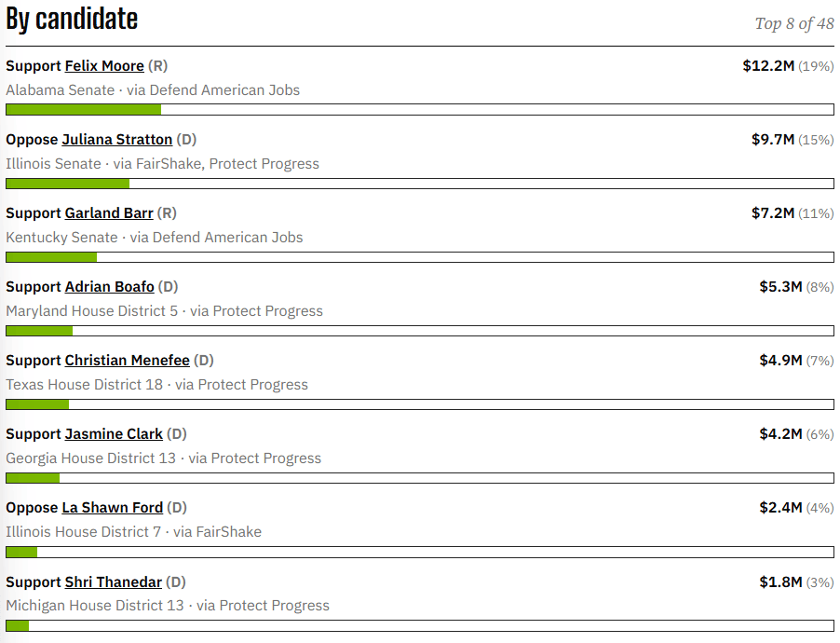Click 'Alabama Senate · via Defend American Jobs' text
The height and width of the screenshot is (643, 840).
click(x=153, y=90)
